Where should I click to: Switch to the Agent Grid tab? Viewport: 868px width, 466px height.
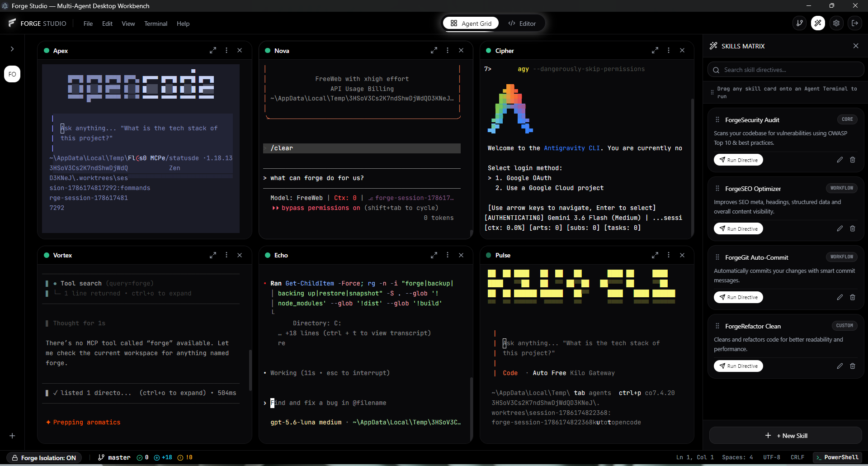(x=471, y=23)
